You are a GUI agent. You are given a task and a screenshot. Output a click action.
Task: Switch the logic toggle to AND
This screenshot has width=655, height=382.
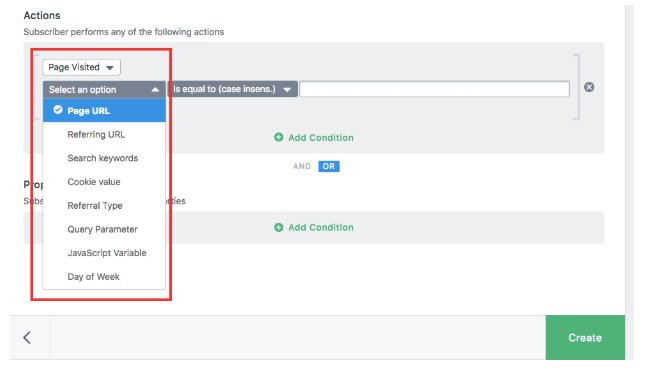302,166
